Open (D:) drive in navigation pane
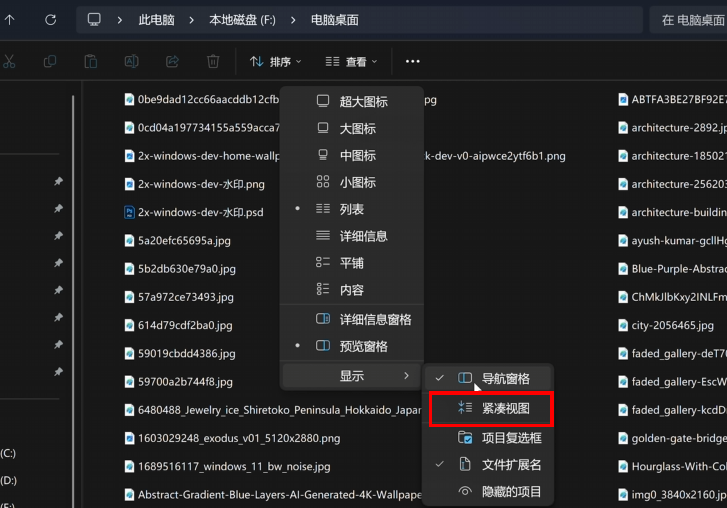727x508 pixels. pyautogui.click(x=8, y=481)
